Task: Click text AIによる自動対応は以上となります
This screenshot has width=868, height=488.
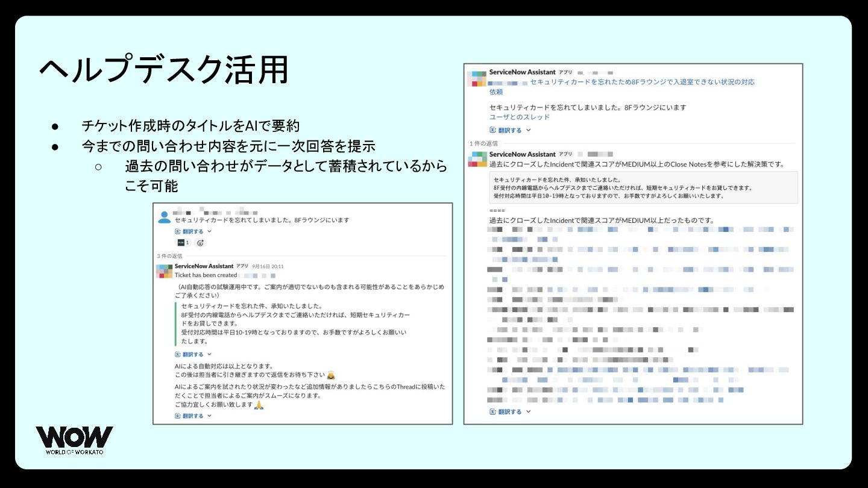Action: point(224,366)
